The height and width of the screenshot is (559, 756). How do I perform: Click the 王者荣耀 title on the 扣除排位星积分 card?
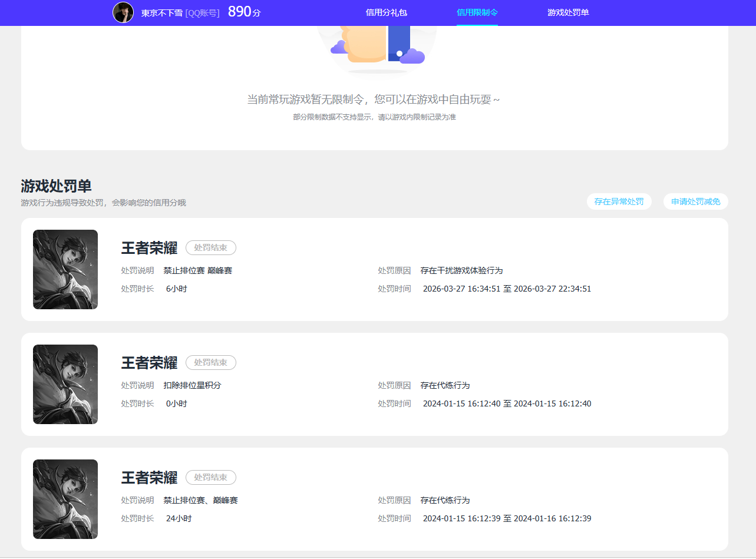coord(149,363)
